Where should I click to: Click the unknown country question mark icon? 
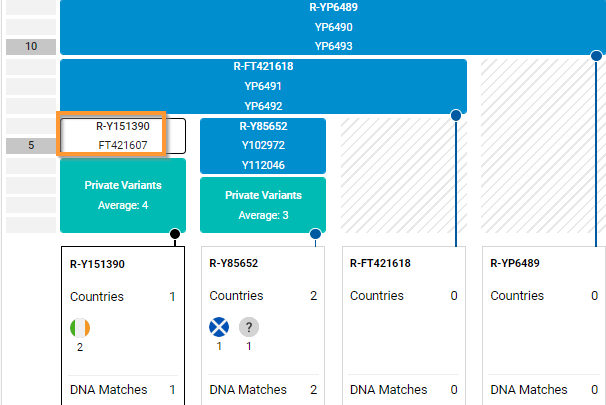(249, 328)
